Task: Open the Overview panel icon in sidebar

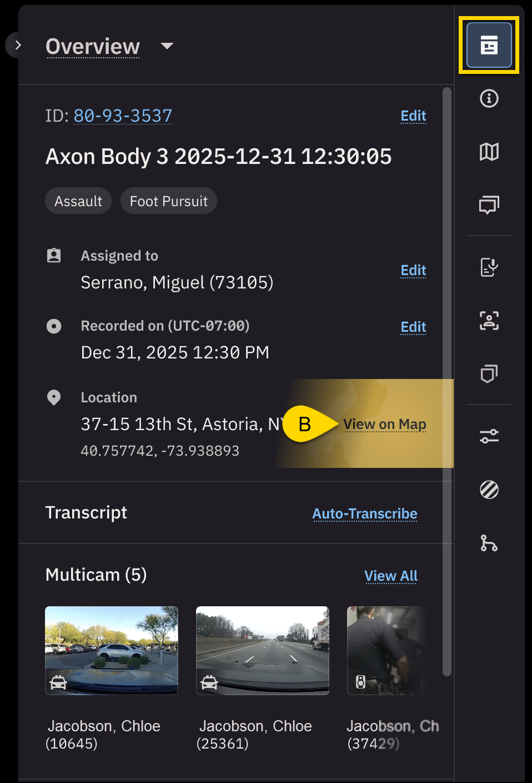Action: 489,45
